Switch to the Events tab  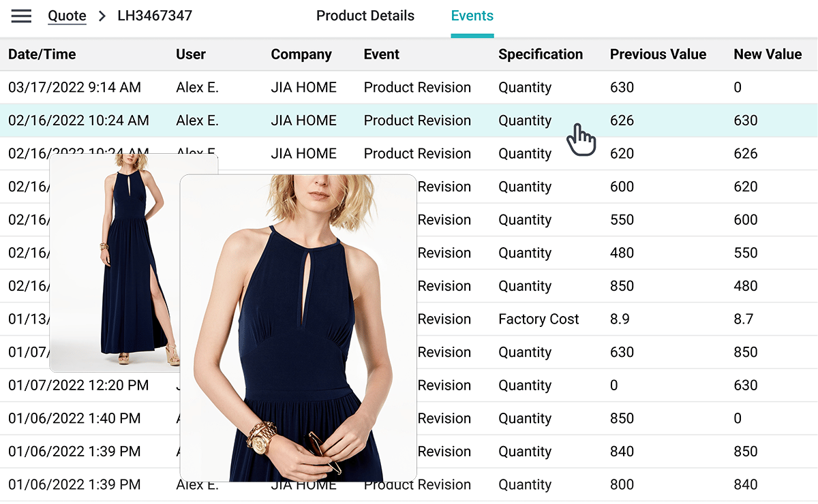tap(472, 16)
